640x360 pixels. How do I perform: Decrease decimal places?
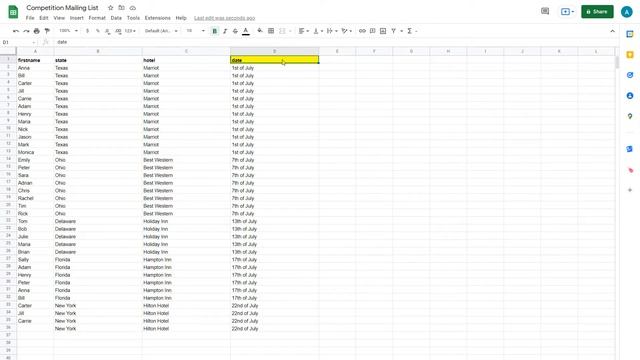coord(107,31)
